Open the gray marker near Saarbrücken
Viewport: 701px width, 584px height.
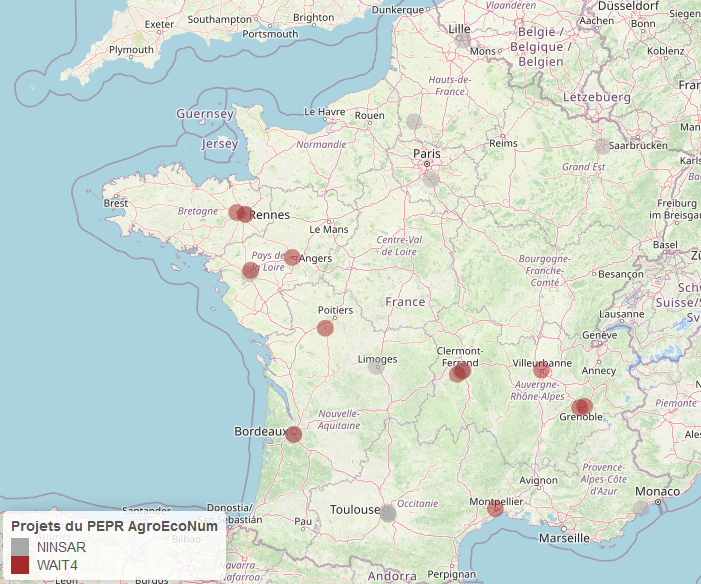(x=601, y=146)
